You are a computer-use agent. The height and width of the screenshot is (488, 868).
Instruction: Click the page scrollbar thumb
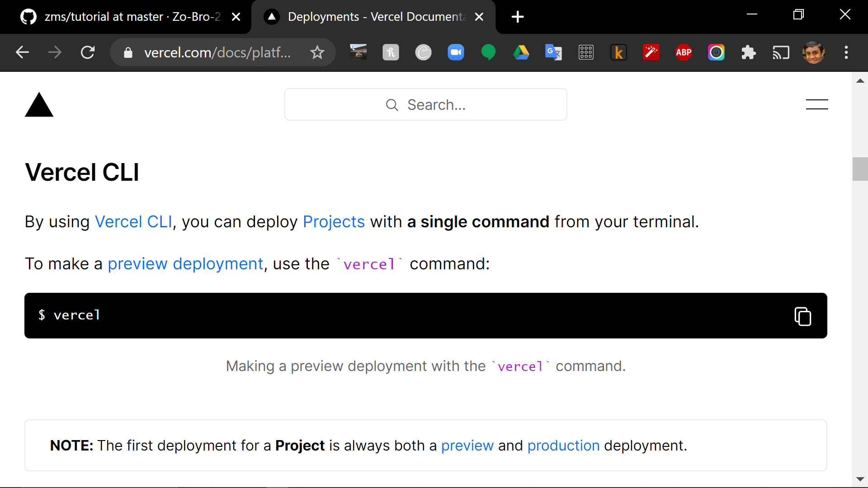[x=860, y=169]
